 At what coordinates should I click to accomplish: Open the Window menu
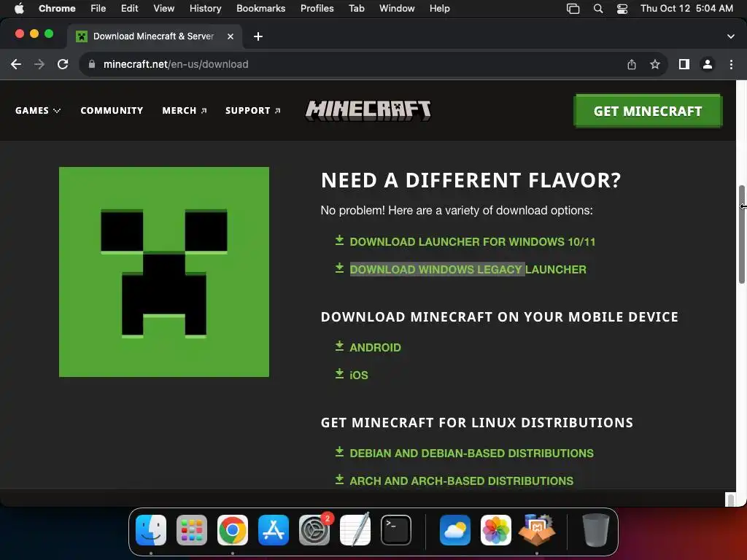click(397, 9)
